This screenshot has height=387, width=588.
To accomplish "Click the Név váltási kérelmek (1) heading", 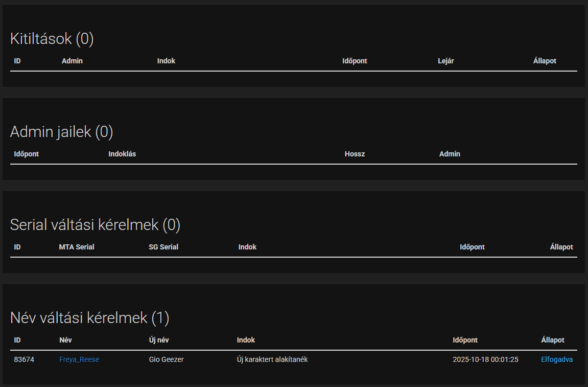I will click(x=89, y=318).
